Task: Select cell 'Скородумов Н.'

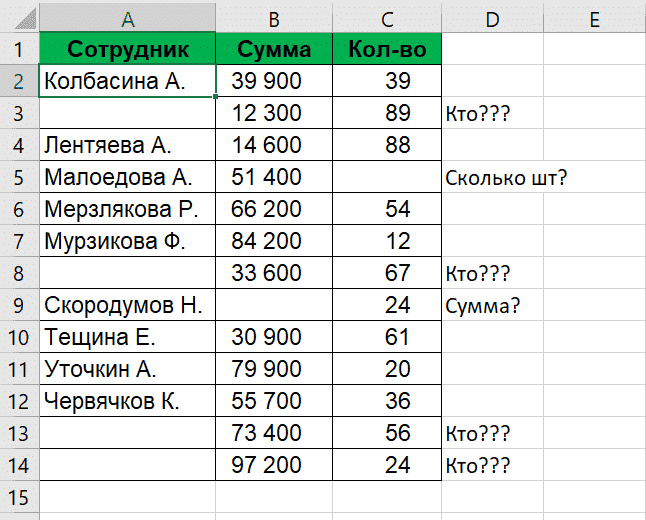Action: coord(128,305)
